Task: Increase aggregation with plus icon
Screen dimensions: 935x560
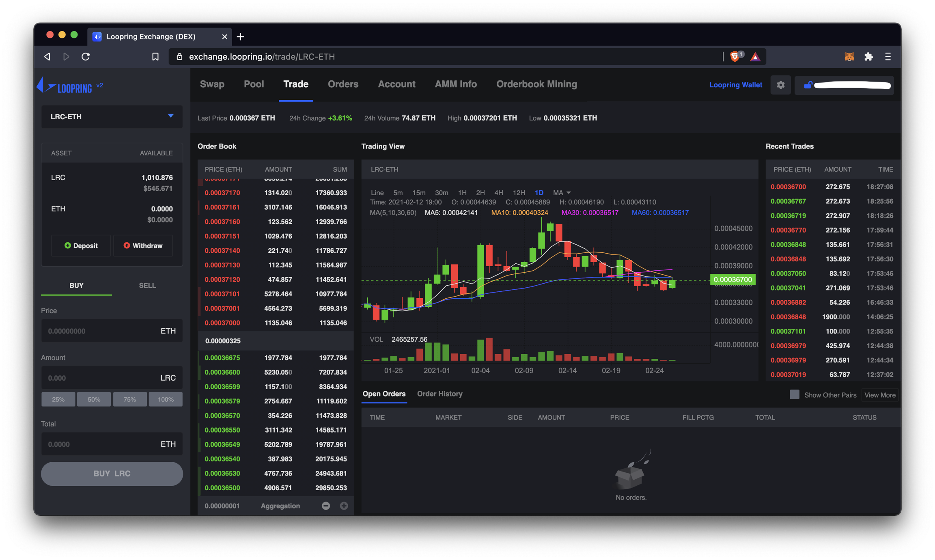Action: click(x=344, y=506)
